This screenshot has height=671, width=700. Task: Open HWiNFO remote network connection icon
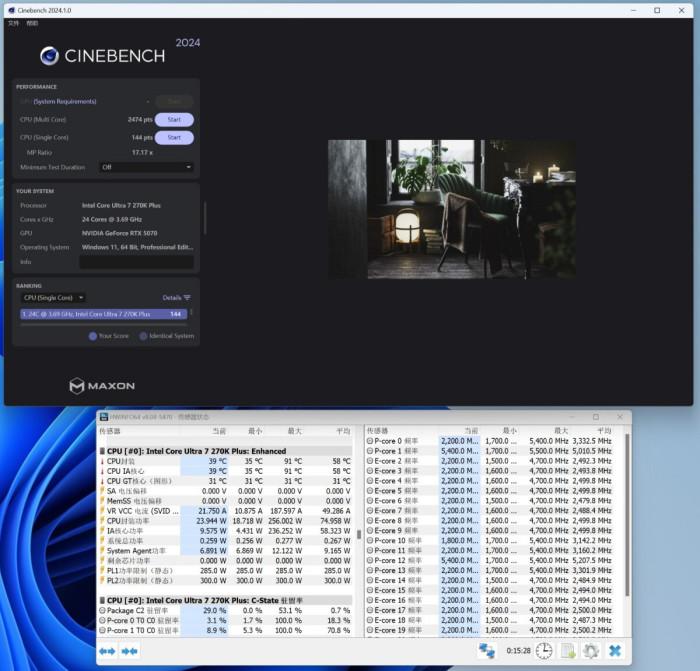pyautogui.click(x=487, y=651)
